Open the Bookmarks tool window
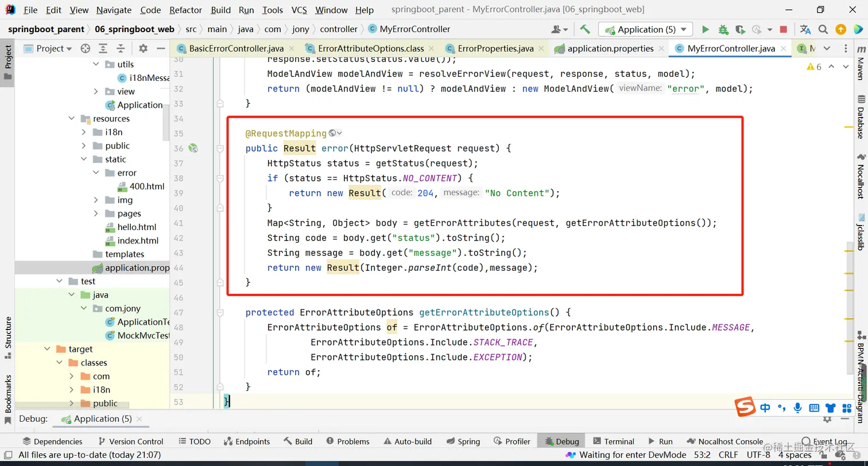 [x=8, y=399]
